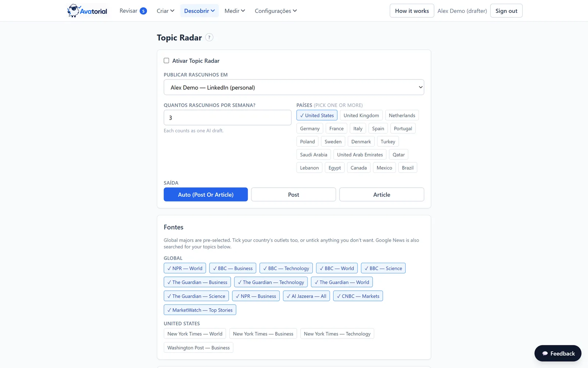Select Denmark country chip

[361, 142]
